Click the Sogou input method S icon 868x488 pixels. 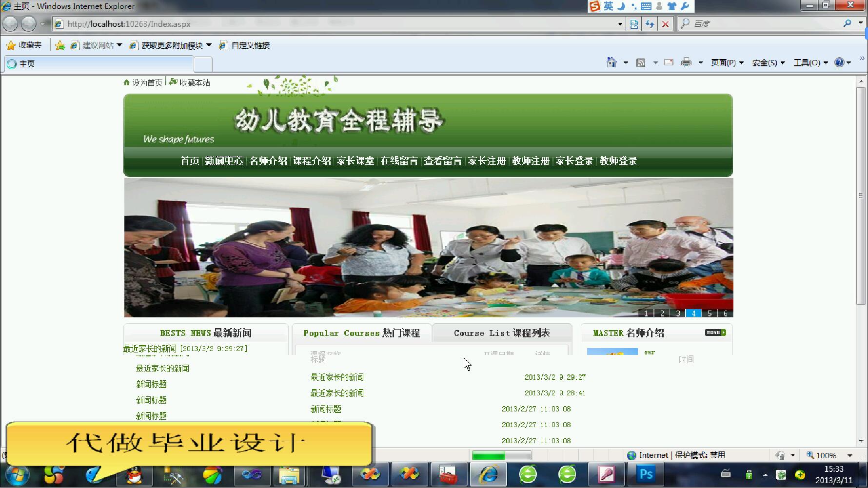click(594, 6)
